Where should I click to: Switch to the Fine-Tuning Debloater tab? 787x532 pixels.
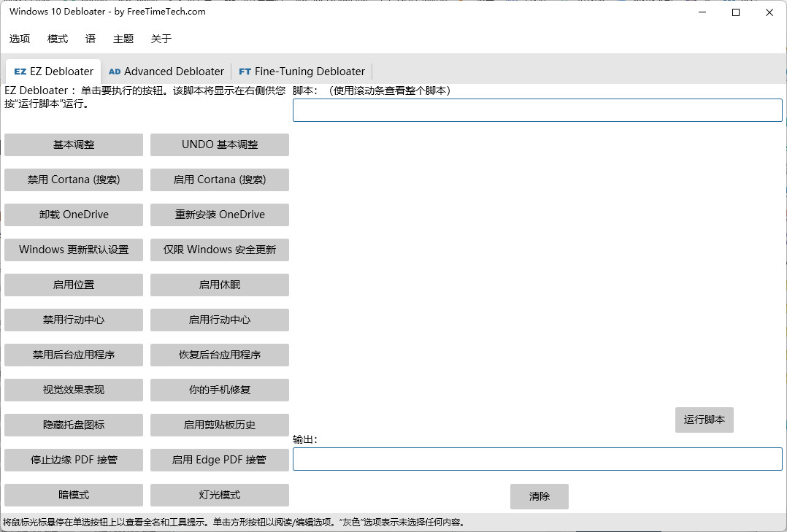(302, 72)
